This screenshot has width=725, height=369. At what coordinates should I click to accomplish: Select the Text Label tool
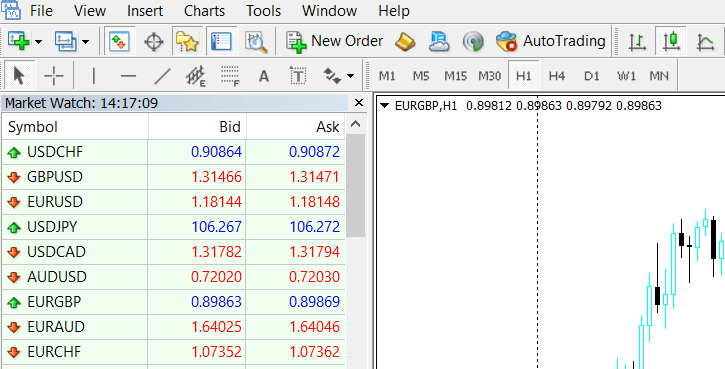(298, 75)
